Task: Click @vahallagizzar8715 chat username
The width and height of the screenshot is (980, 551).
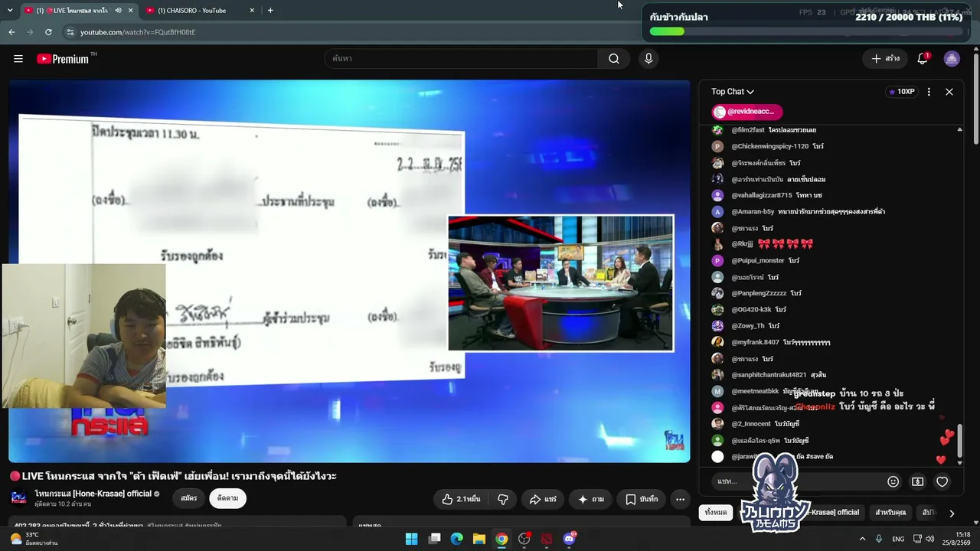Action: 761,195
